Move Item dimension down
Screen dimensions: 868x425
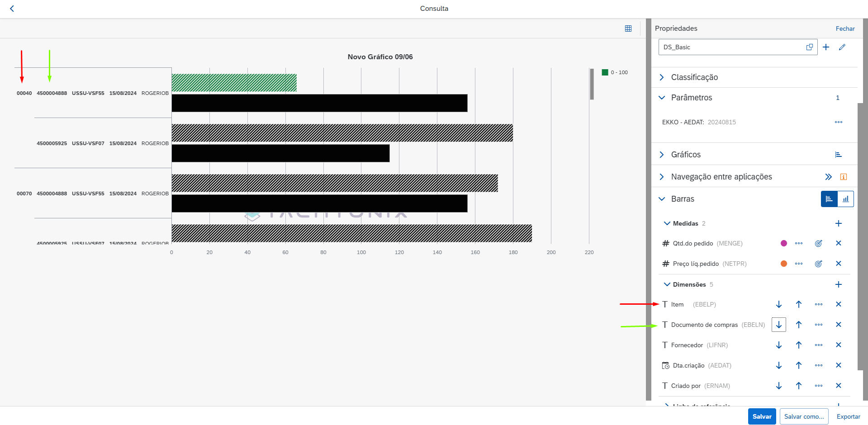(x=778, y=304)
